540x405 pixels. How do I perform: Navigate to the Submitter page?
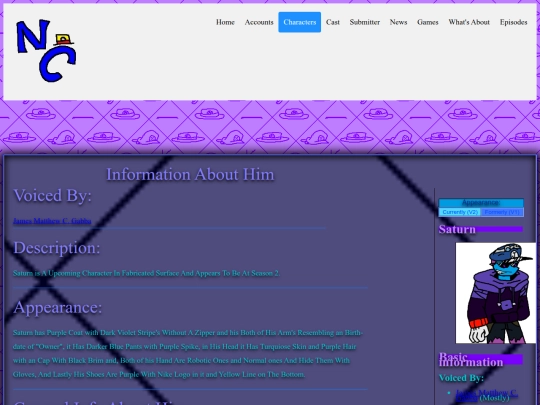pos(365,22)
